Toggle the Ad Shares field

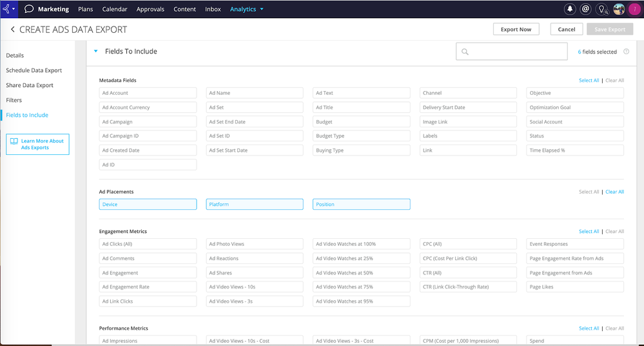255,273
